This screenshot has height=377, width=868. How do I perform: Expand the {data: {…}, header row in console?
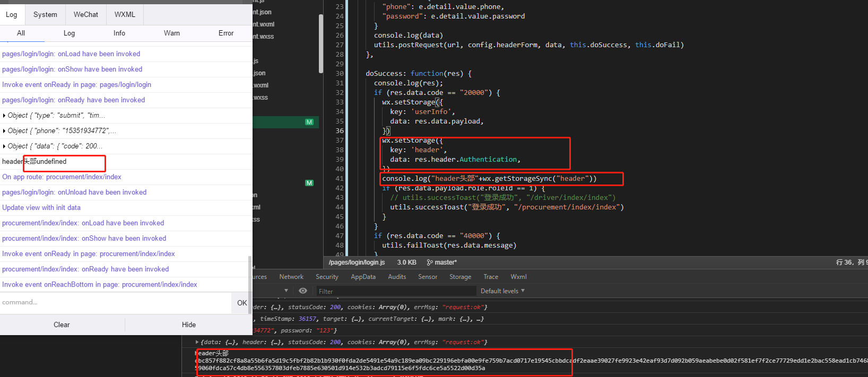197,342
